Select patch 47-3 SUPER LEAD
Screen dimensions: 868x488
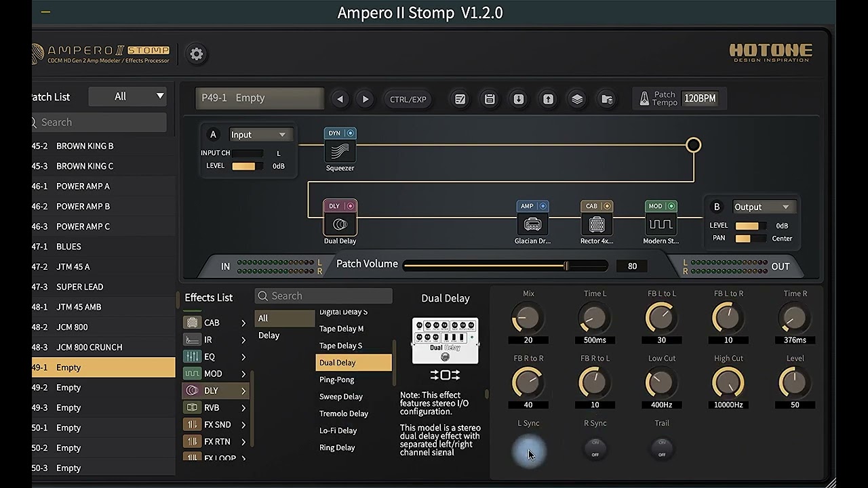104,287
